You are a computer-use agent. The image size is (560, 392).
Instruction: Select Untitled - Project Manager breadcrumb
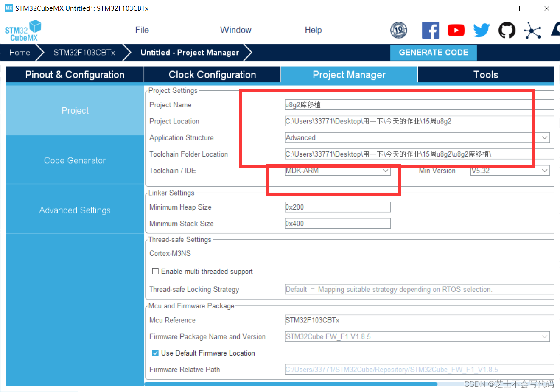(190, 53)
